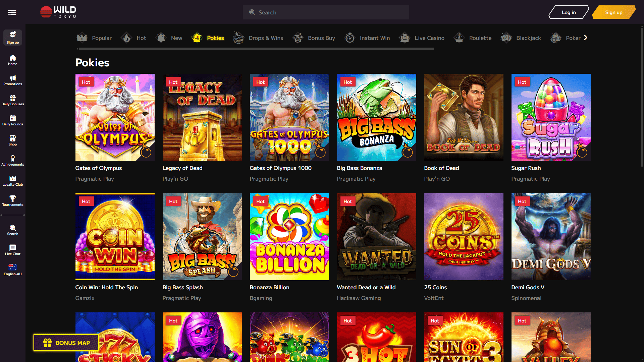Open Sun of Egypt 3 thumbnail
644x362 pixels.
[x=464, y=337]
